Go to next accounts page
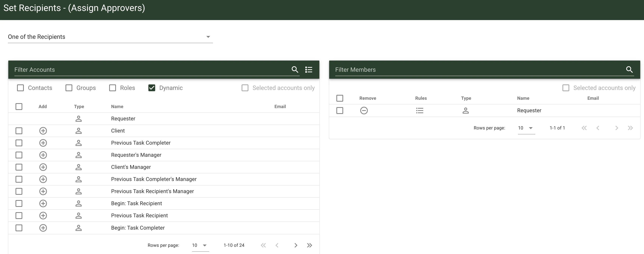 (x=296, y=245)
